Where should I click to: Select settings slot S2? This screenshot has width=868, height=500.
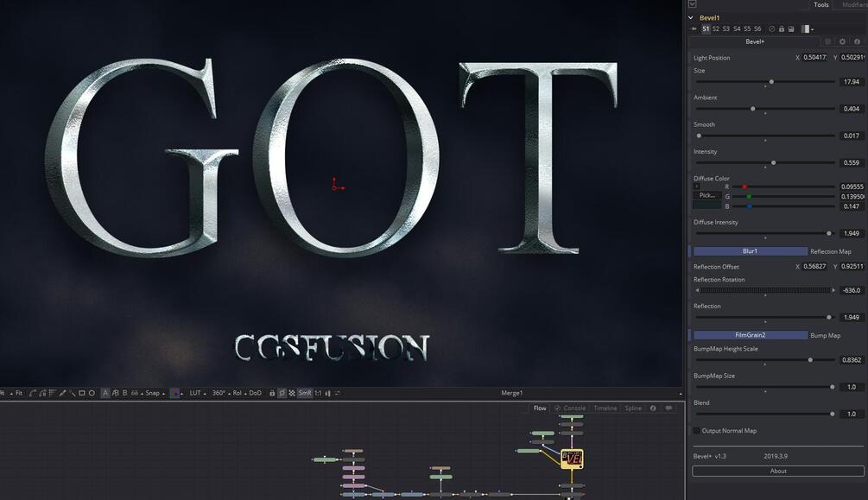716,28
